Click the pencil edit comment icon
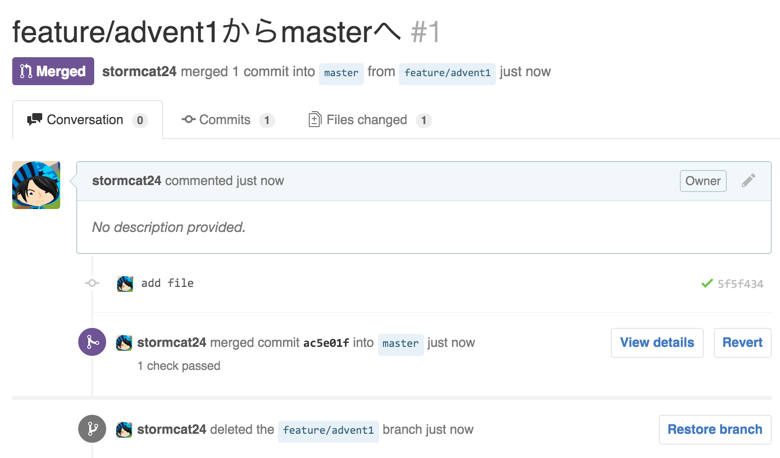 tap(748, 181)
